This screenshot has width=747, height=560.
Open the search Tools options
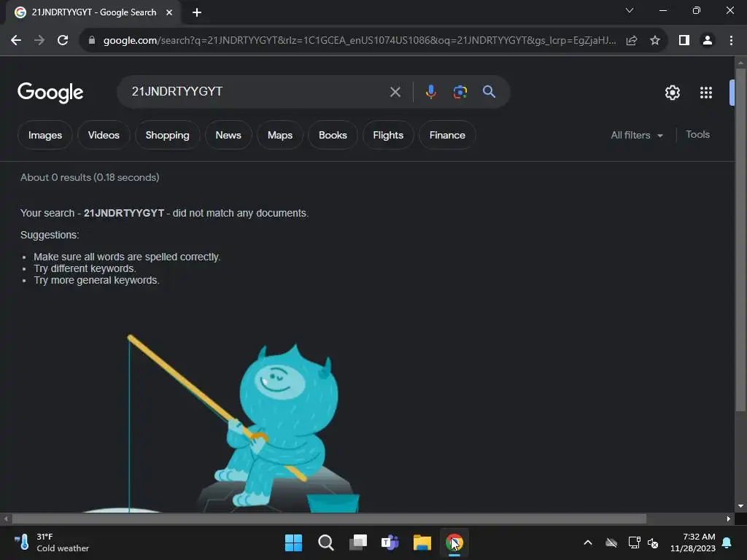coord(697,135)
